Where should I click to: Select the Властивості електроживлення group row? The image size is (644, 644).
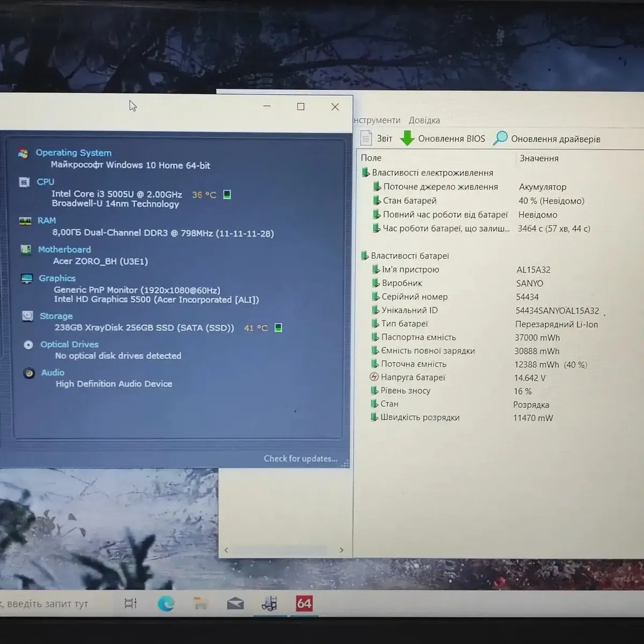coord(432,173)
